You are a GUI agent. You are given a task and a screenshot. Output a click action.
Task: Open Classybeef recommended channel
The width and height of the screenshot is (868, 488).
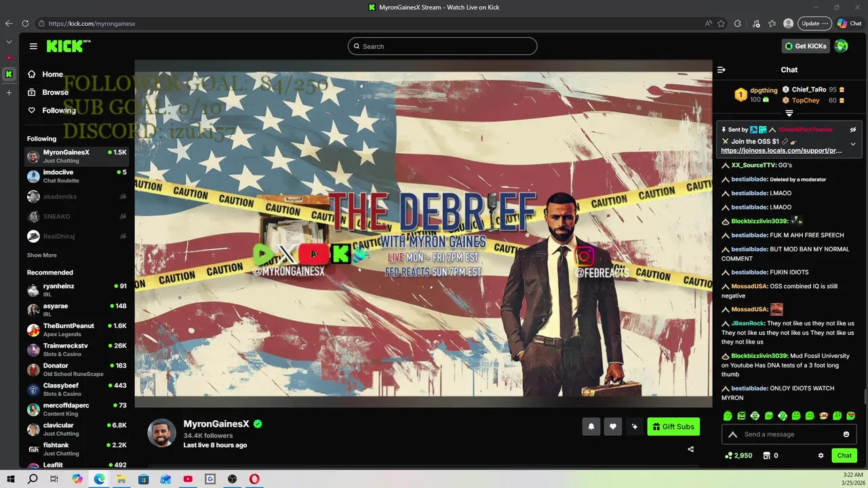(x=77, y=390)
